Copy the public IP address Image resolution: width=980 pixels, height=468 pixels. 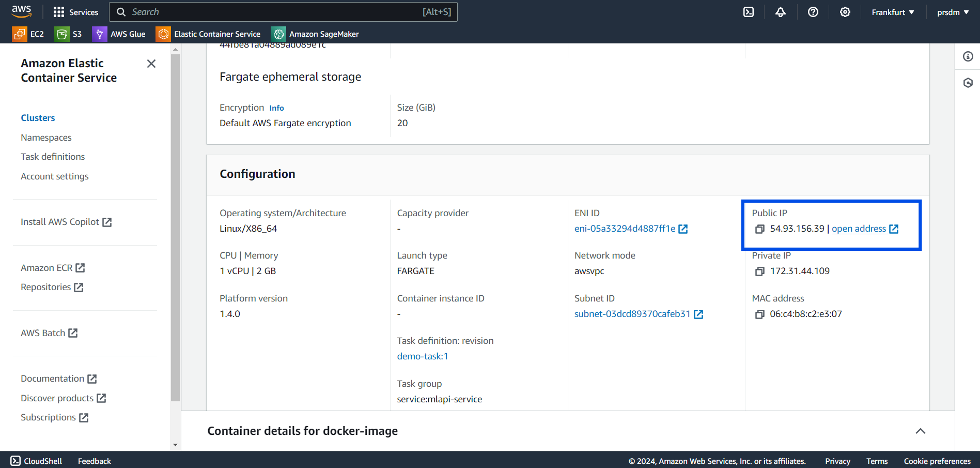[x=759, y=229]
